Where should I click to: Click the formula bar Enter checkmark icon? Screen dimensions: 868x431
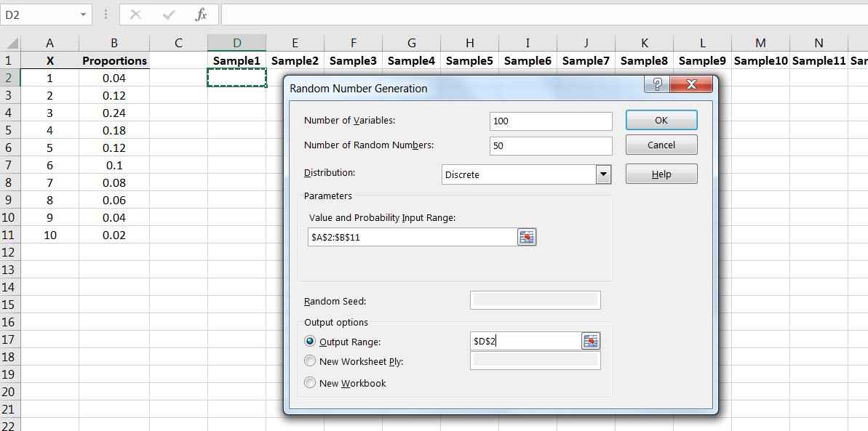pyautogui.click(x=169, y=15)
